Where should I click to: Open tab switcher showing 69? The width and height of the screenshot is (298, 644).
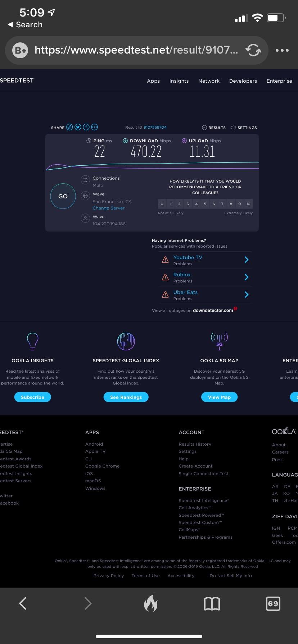[273, 604]
